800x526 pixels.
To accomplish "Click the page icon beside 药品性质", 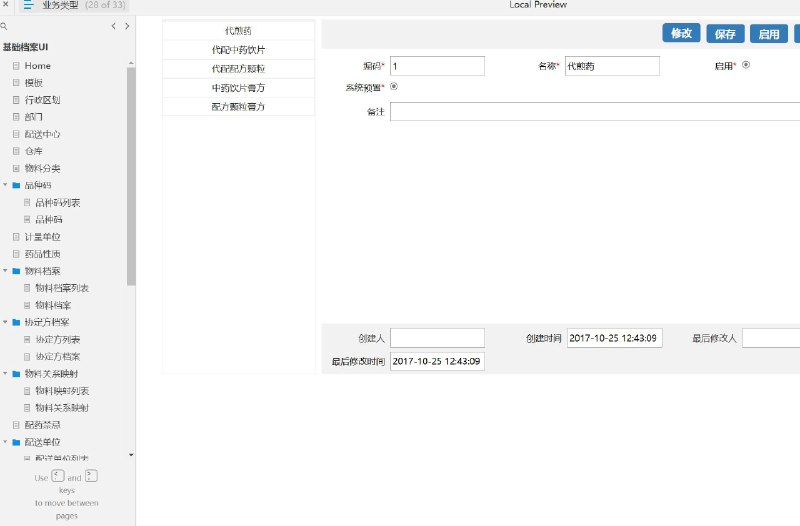I will coord(16,254).
